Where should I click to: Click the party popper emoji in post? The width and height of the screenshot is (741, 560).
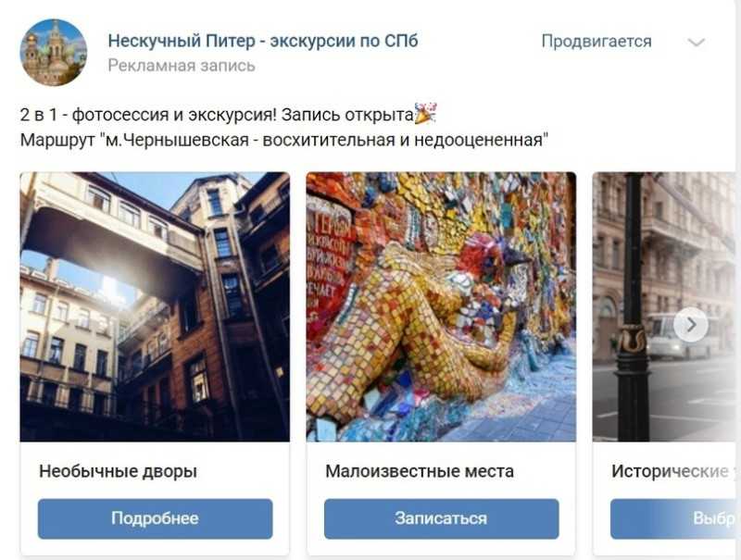coord(425,113)
